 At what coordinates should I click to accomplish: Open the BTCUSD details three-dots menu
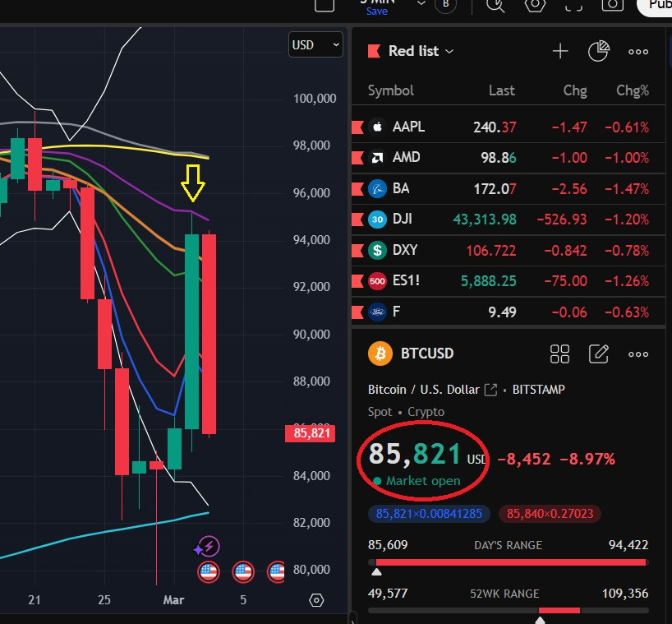(638, 354)
